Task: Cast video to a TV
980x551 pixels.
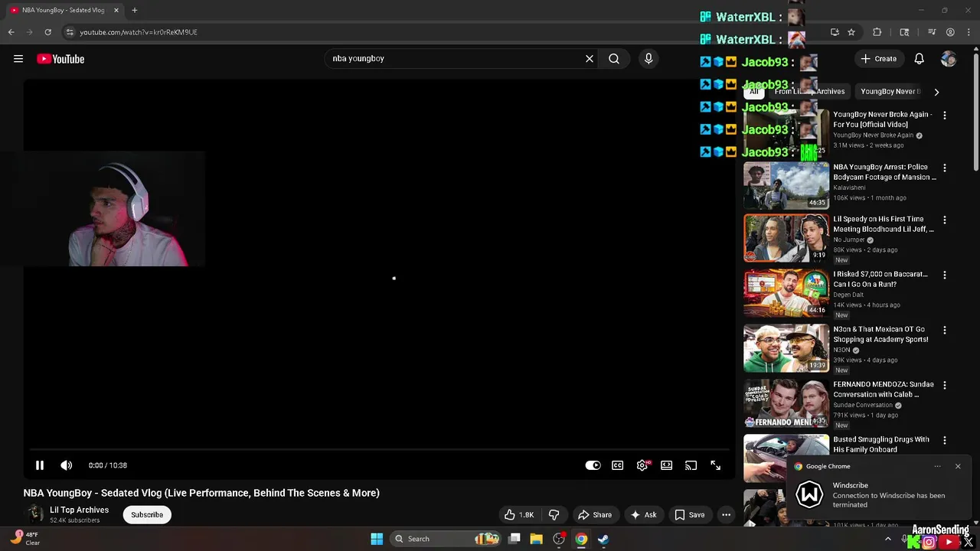Action: pos(691,465)
